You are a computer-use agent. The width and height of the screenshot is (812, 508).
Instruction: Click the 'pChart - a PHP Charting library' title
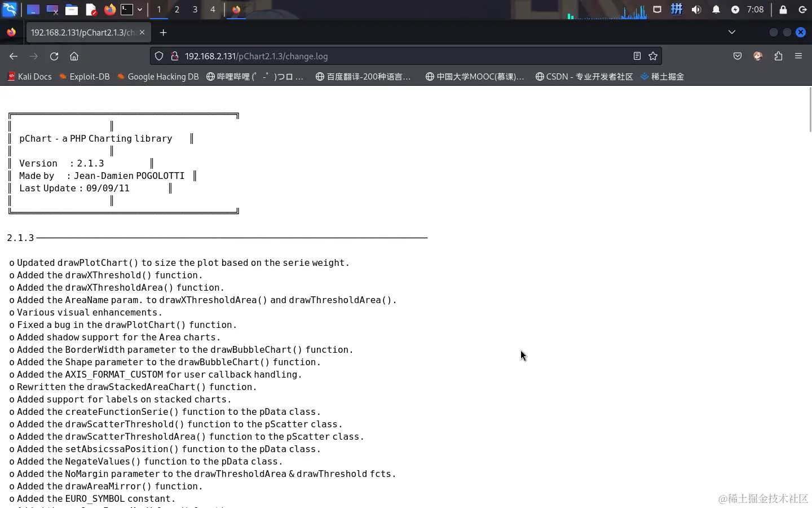[x=96, y=139]
